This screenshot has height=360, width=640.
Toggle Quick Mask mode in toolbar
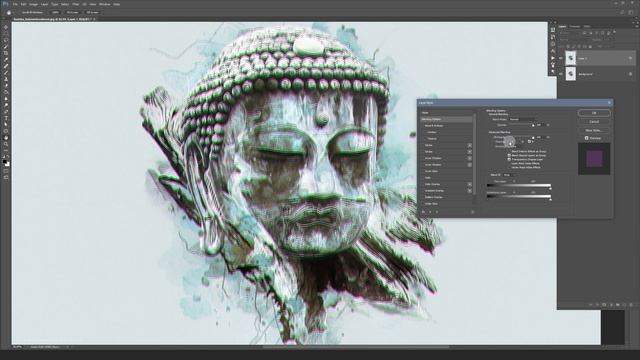[x=6, y=170]
